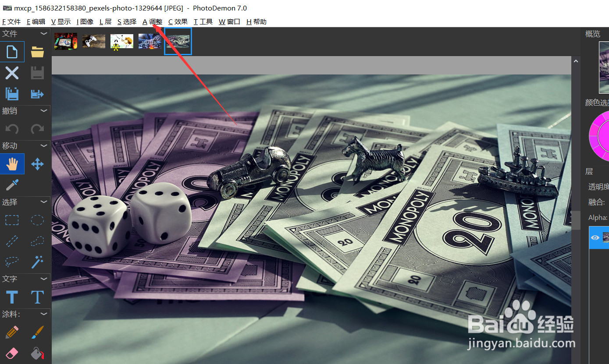Select the Hand pan tool
This screenshot has height=364, width=609.
click(12, 164)
